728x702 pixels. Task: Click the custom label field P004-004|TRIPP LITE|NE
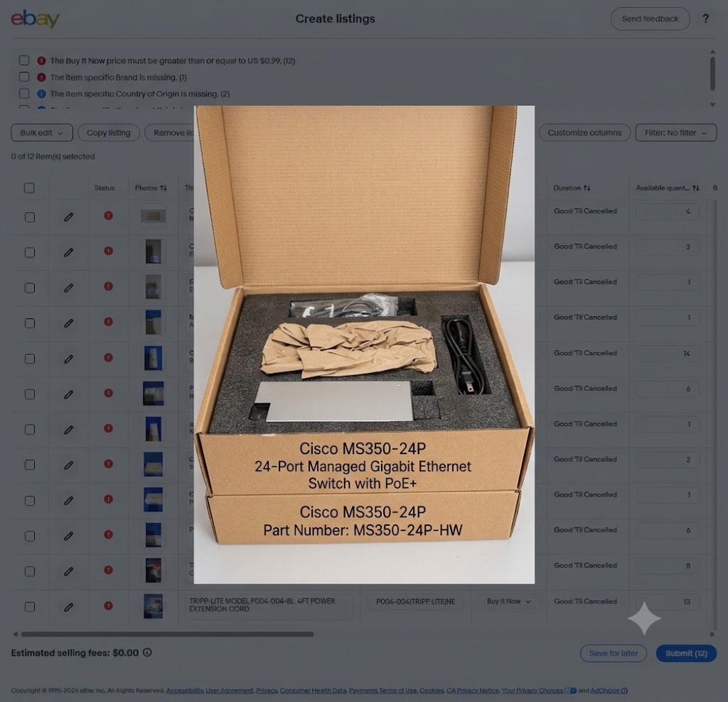415,601
